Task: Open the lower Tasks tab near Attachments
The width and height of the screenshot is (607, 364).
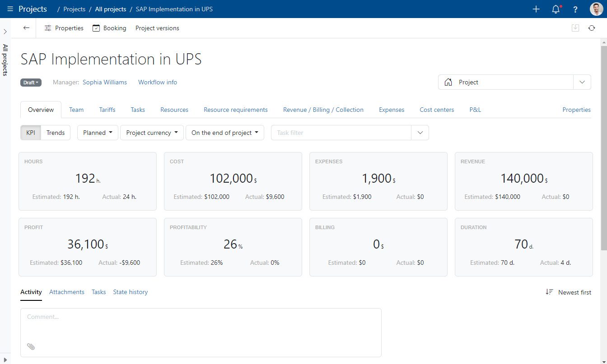Action: pyautogui.click(x=98, y=292)
